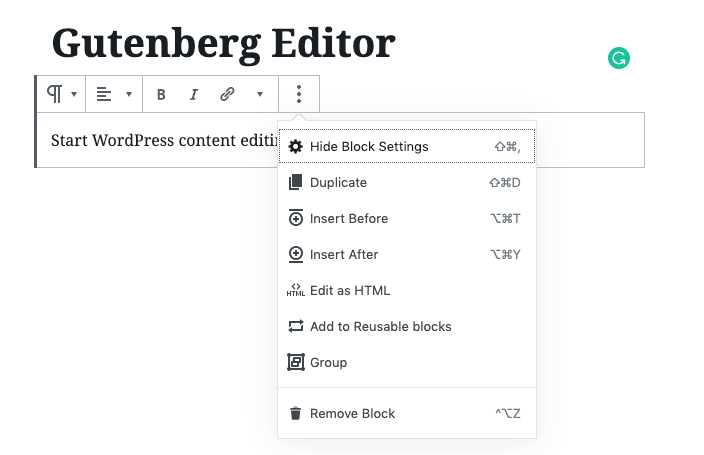The height and width of the screenshot is (455, 704).
Task: Choose Duplicate from the block menu
Action: click(407, 182)
